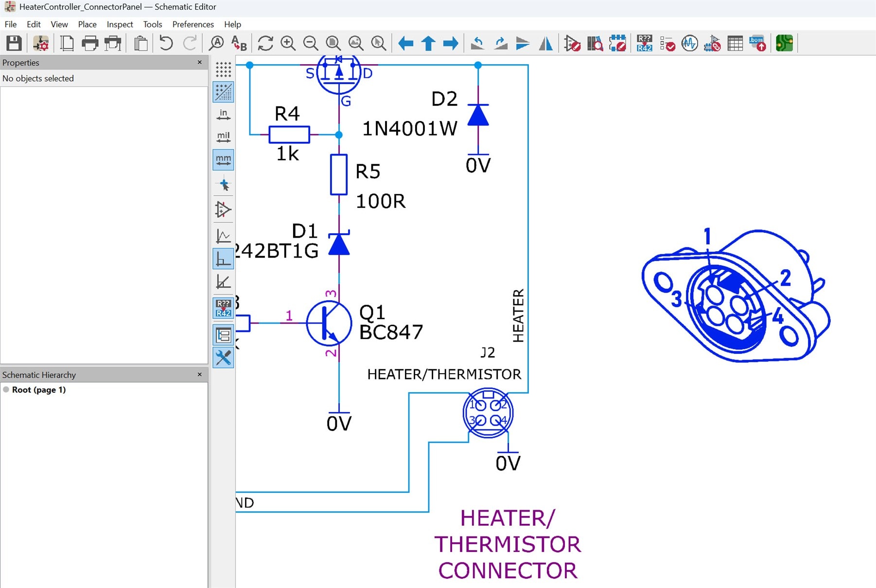Screen dimensions: 876x588
Task: Switch to the PCB editor
Action: (x=784, y=43)
